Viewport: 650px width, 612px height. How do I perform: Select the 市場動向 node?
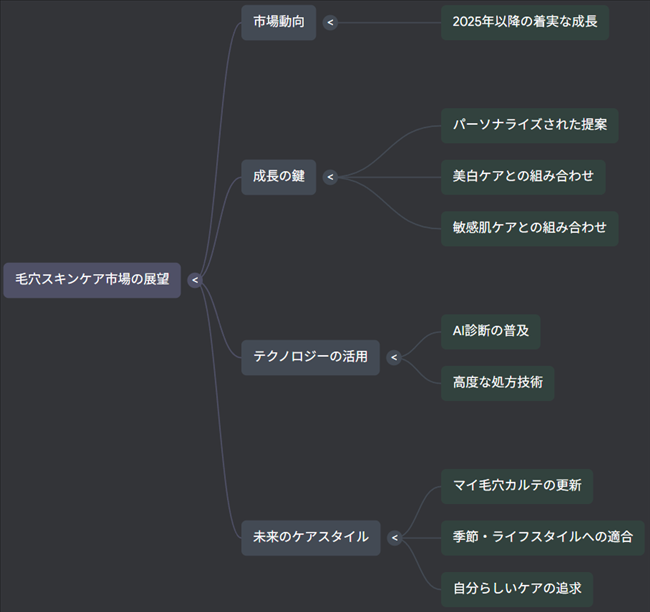click(x=278, y=22)
